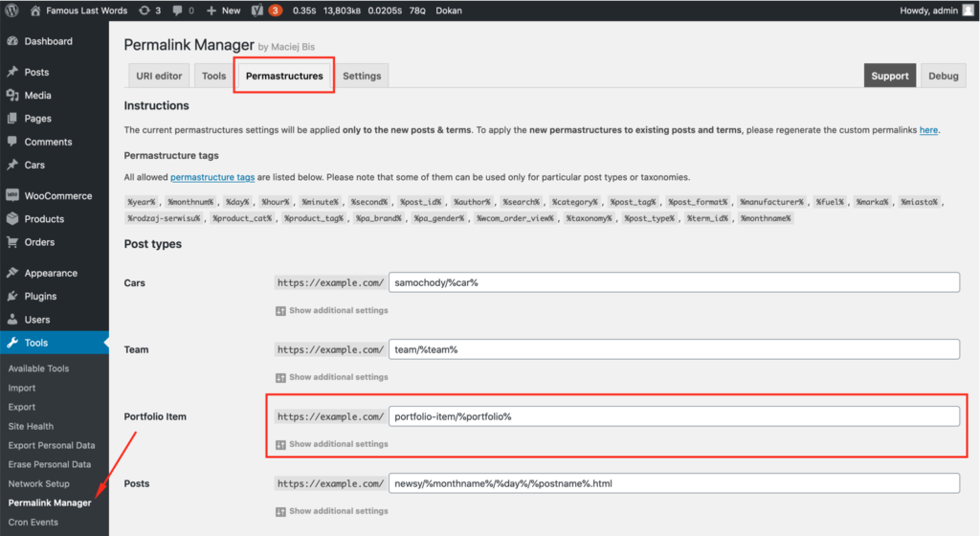Switch to the URI editor tab
980x536 pixels.
point(159,76)
